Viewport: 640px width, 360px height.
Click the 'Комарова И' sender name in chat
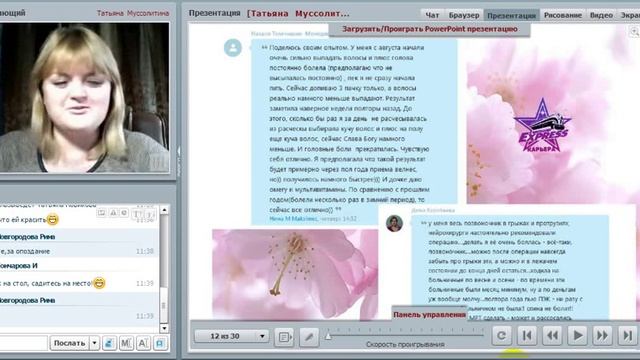(19, 266)
